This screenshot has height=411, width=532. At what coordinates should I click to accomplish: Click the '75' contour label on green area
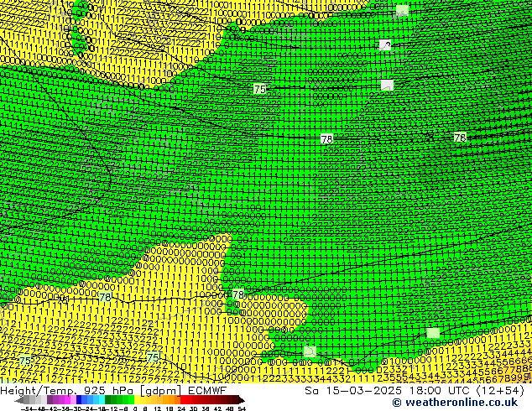tap(260, 89)
